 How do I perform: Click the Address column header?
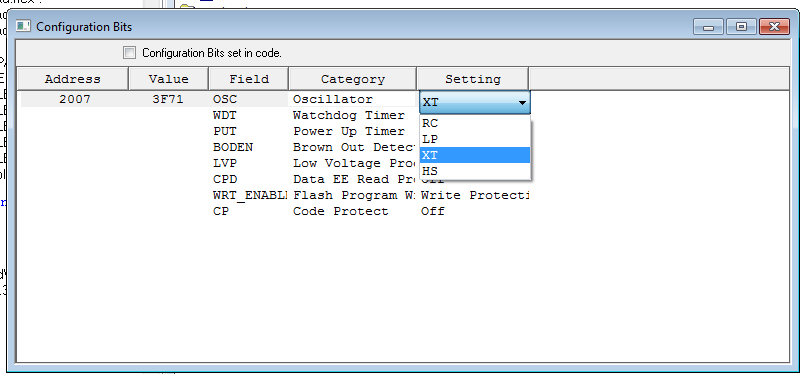pos(73,79)
